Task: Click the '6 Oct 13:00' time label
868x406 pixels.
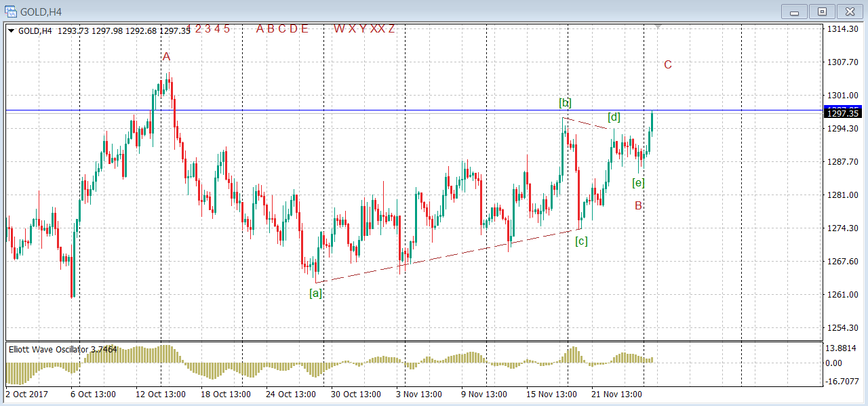Action: pos(93,394)
